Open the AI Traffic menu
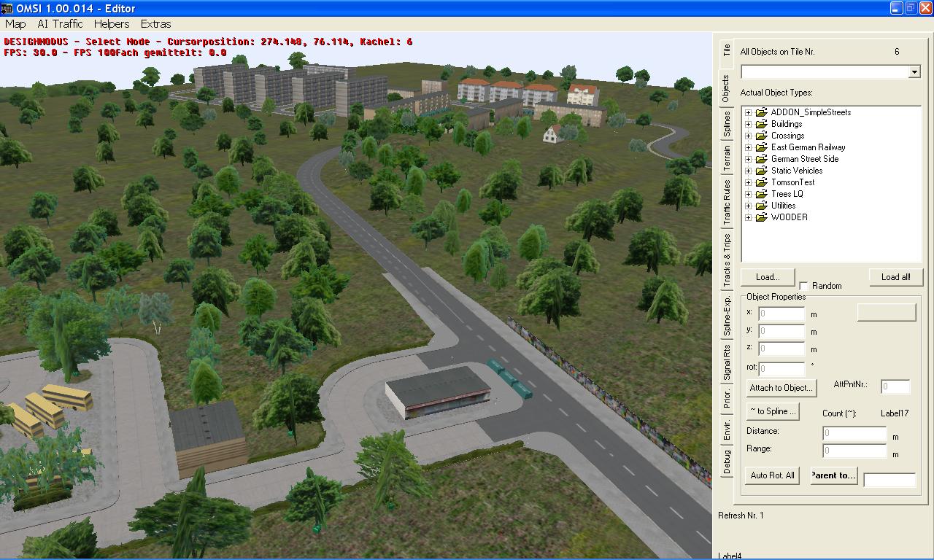This screenshot has width=934, height=560. point(60,24)
